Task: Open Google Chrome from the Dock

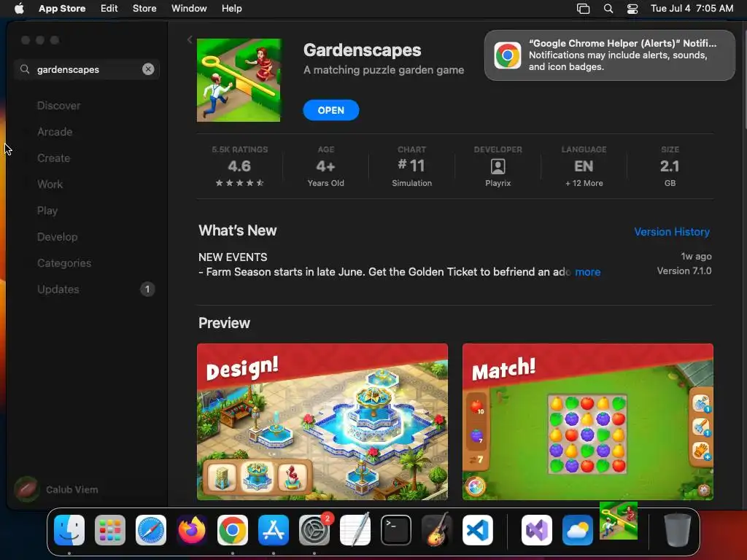Action: click(233, 530)
